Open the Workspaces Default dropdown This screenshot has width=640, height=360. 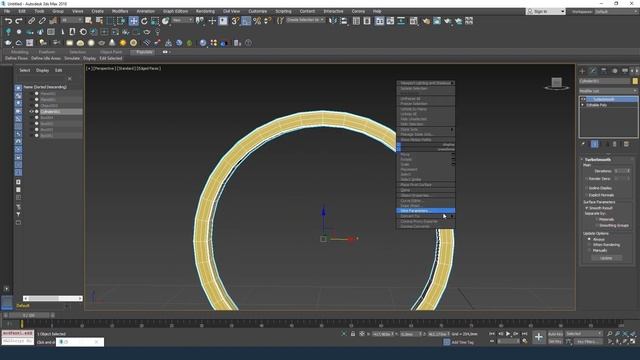coord(616,11)
